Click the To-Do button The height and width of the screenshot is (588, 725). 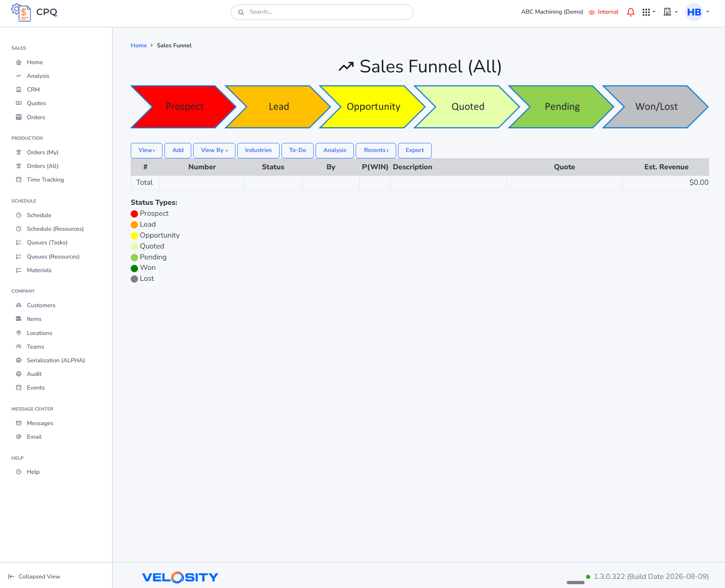[x=297, y=151]
